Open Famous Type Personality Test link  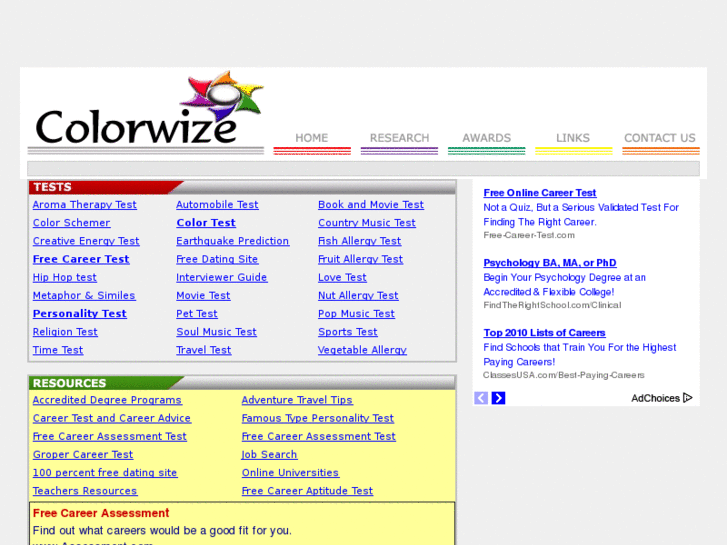318,418
